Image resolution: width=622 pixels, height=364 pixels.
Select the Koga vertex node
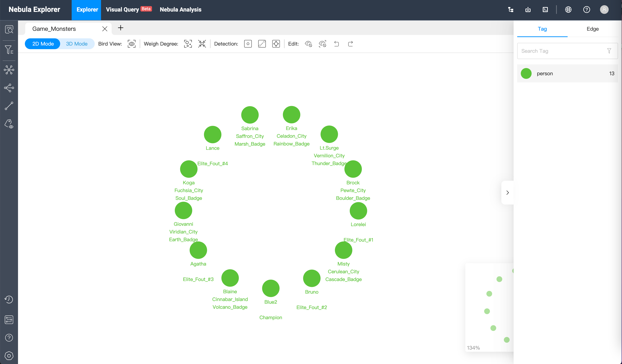[189, 169]
